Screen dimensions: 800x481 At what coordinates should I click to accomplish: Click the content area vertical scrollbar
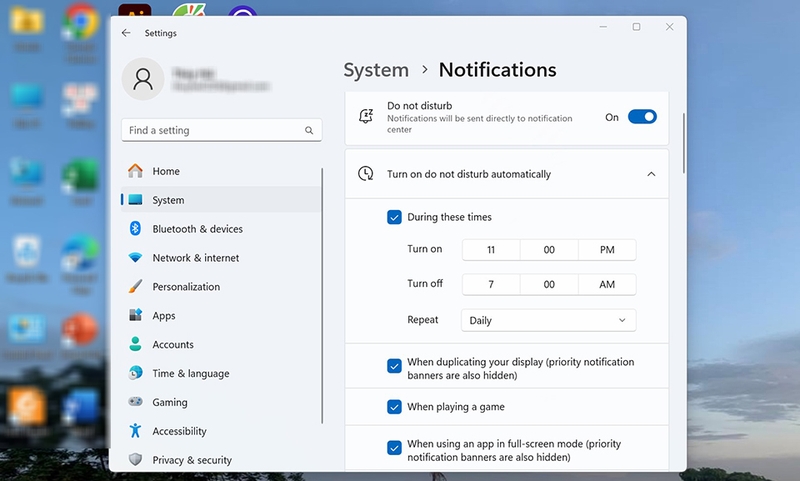click(x=684, y=143)
